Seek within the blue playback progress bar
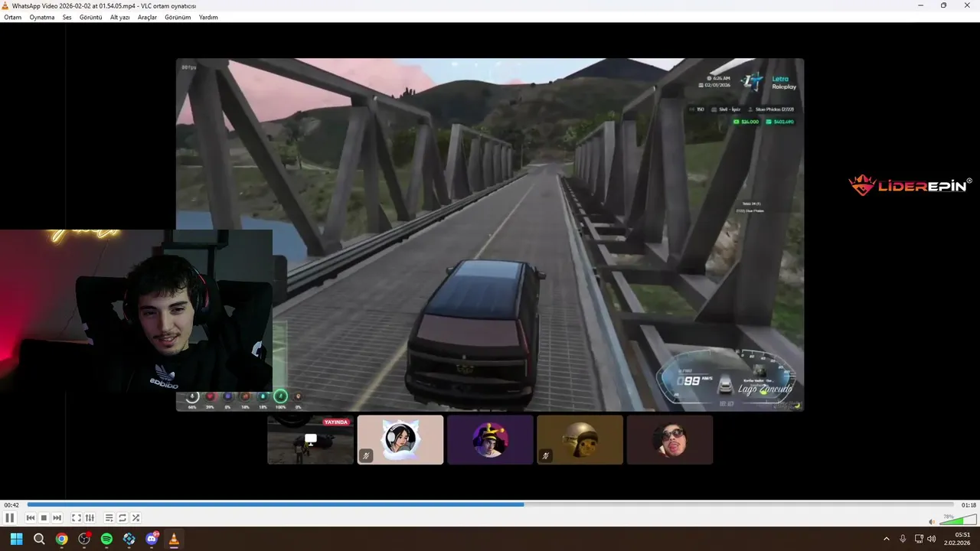Screen dimensions: 980x551 [490, 504]
